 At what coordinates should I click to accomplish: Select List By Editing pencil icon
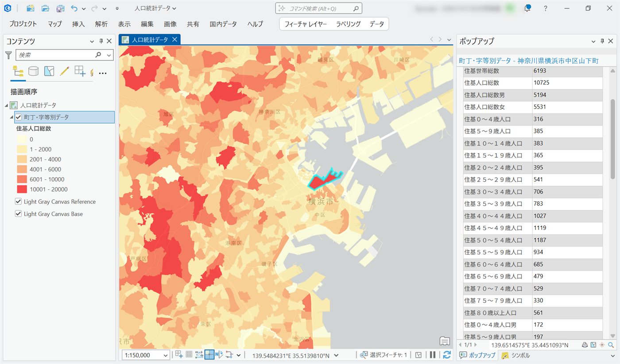[x=64, y=71]
